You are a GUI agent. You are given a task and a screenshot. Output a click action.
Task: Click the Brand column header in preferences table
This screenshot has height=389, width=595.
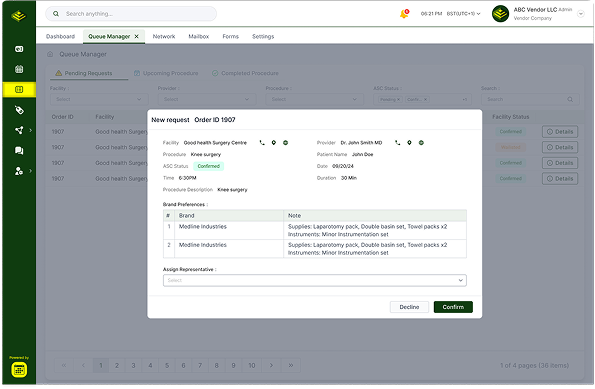tap(186, 216)
